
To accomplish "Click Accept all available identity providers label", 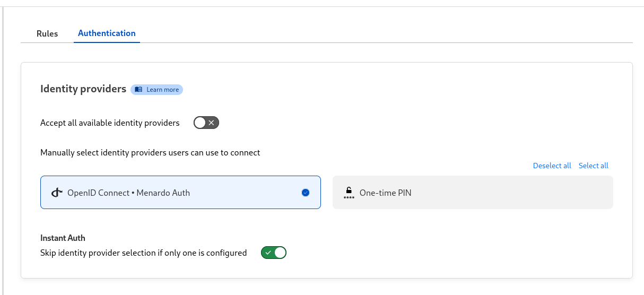I will (x=110, y=123).
